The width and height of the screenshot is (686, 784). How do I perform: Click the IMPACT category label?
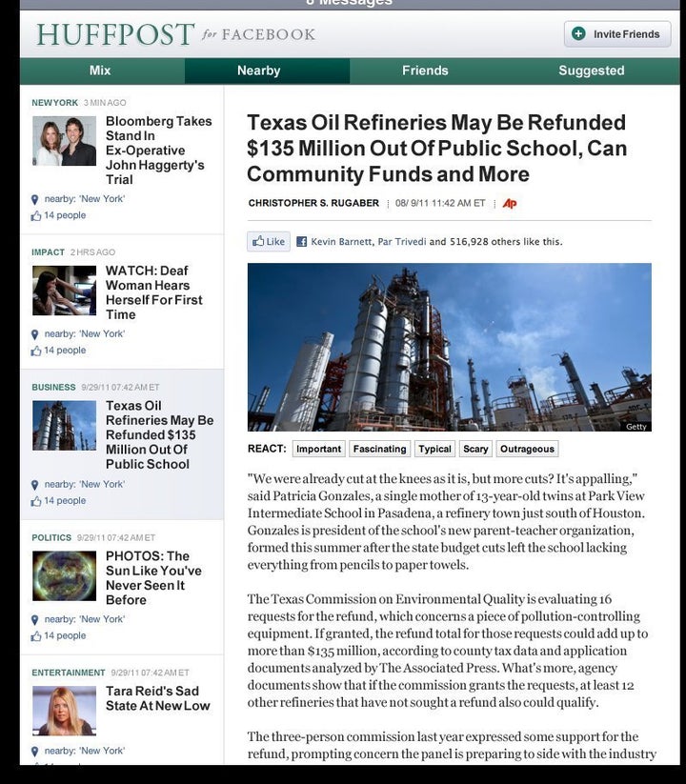[x=48, y=252]
